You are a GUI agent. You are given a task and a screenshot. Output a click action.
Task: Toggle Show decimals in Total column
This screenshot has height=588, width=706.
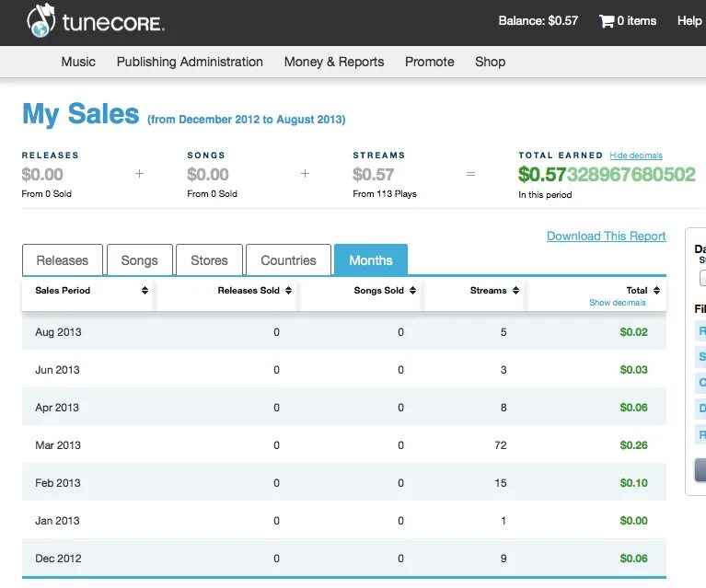[617, 303]
